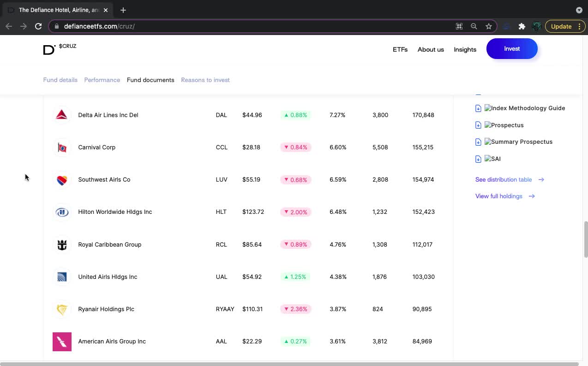This screenshot has width=588, height=366.
Task: Open the Insights menu item
Action: pyautogui.click(x=465, y=49)
